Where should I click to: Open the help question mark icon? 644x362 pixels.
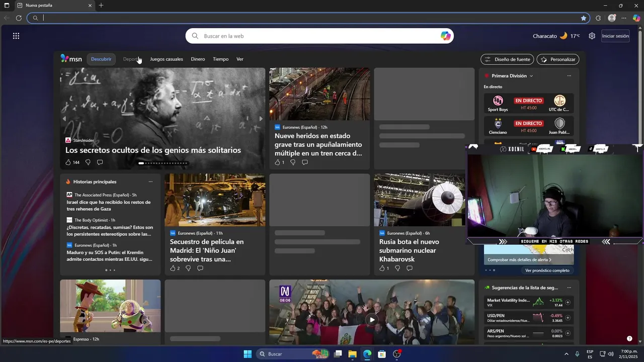tap(629, 339)
